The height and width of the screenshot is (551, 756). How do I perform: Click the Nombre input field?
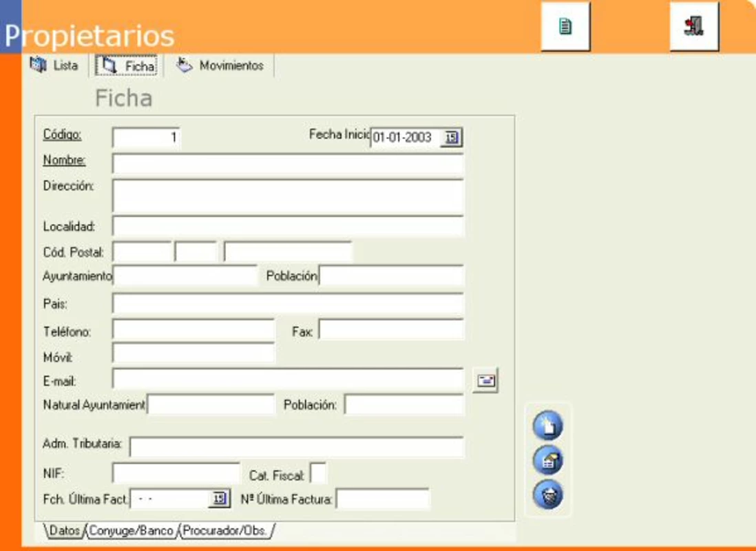coord(288,163)
